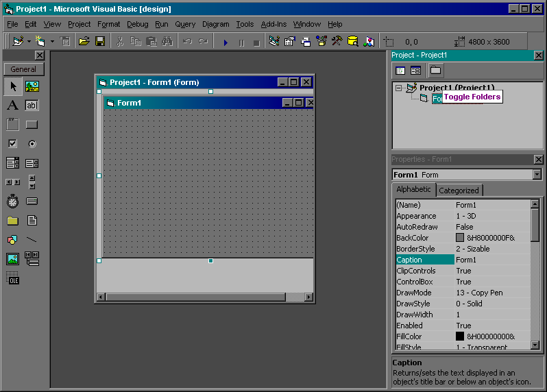The height and width of the screenshot is (392, 547).
Task: Click the End stop button
Action: 256,42
